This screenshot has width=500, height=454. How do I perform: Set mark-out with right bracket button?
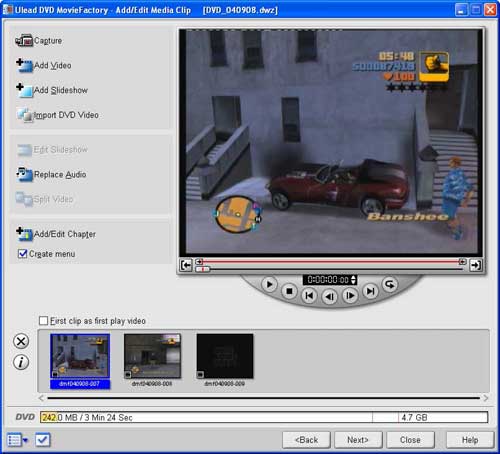tap(475, 265)
